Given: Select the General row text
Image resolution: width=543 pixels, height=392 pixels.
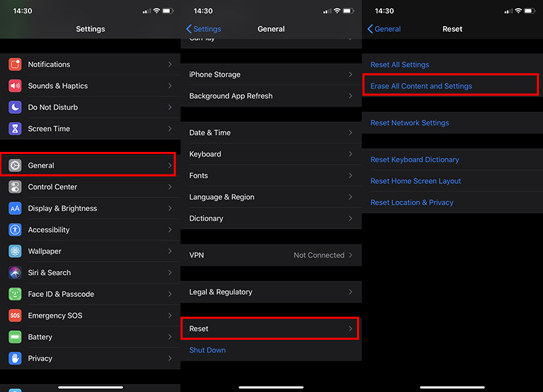Looking at the screenshot, I should click(41, 165).
